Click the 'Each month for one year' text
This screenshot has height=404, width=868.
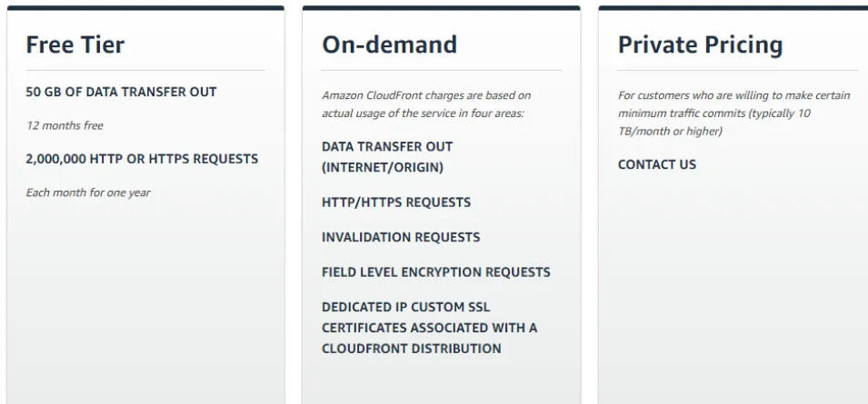(x=88, y=192)
